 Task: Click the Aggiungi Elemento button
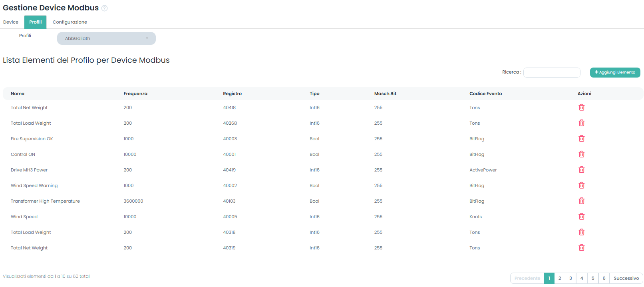[x=615, y=72]
